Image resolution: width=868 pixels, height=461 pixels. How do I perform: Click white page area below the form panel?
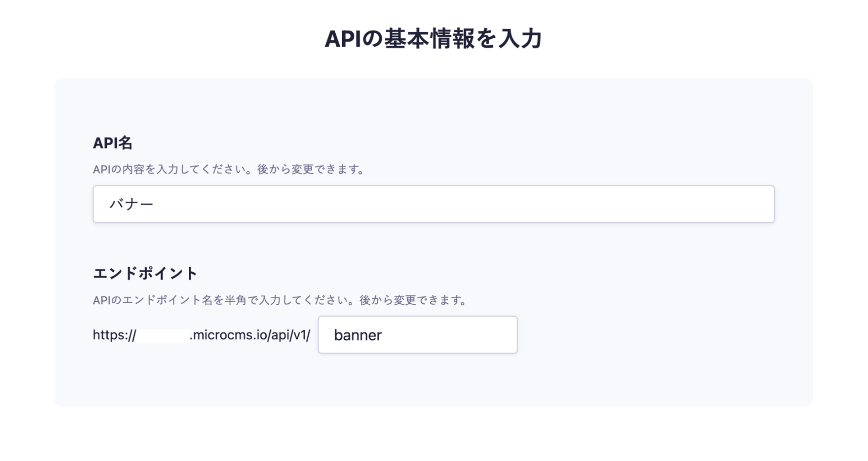(x=433, y=434)
